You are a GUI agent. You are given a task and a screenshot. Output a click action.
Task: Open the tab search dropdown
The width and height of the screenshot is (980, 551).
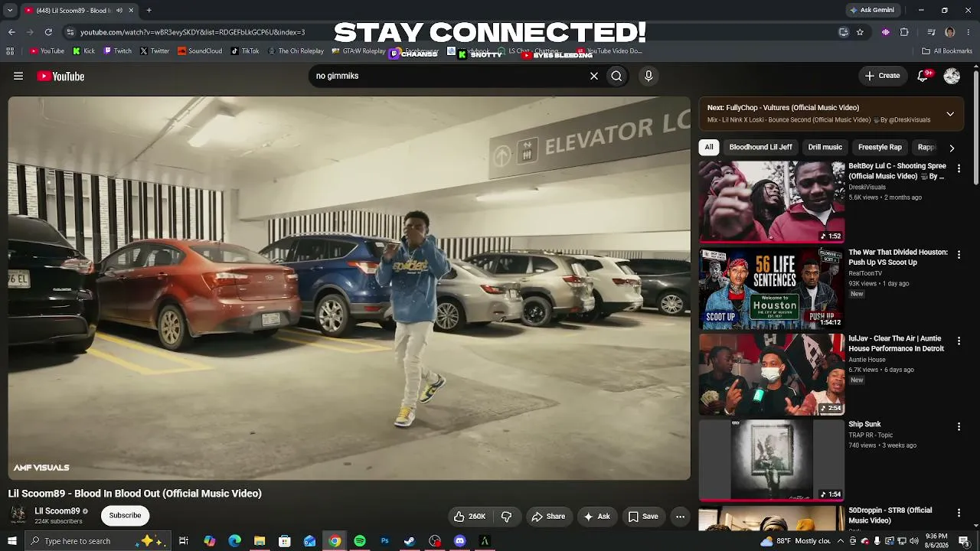(10, 10)
